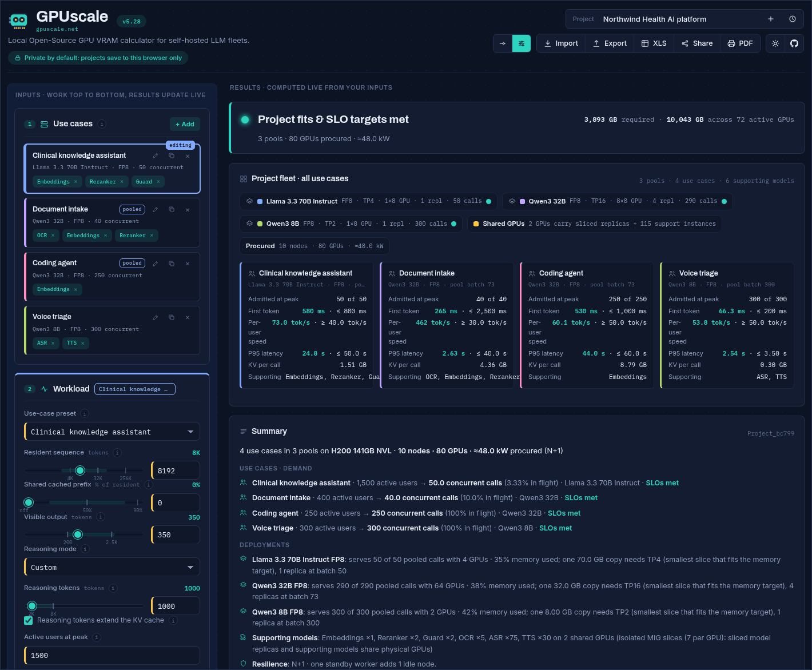Show info for Reasoning mode

(x=85, y=549)
